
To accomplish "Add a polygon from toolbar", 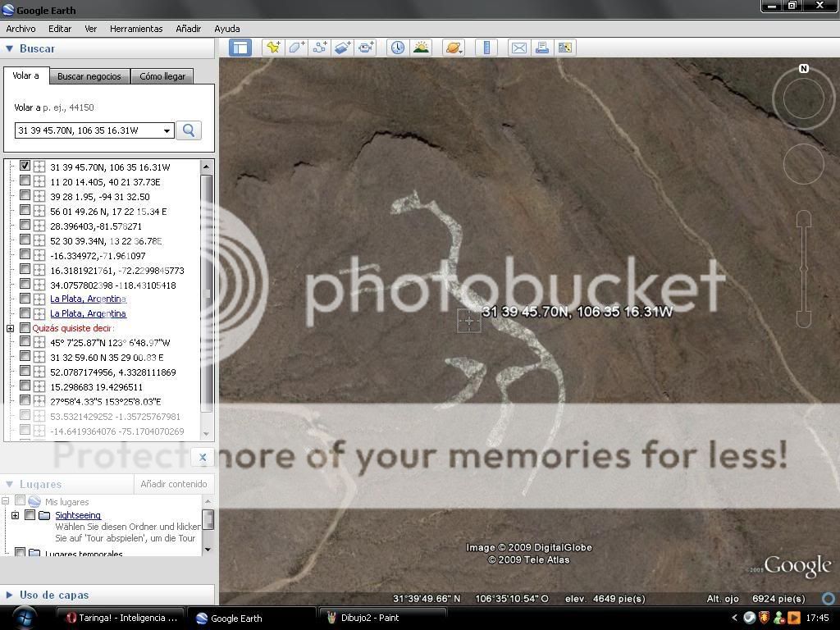I will (296, 48).
